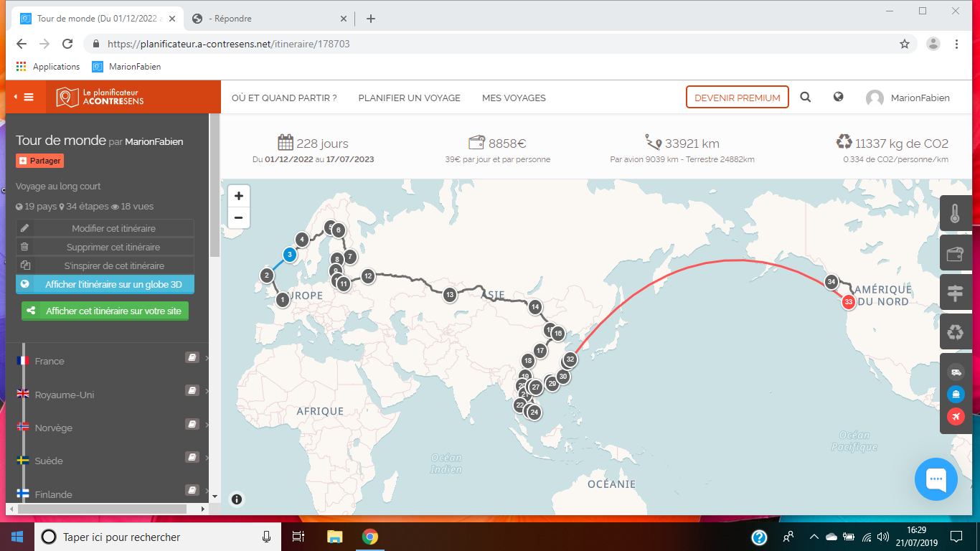Click the globe language icon in header
The width and height of the screenshot is (980, 551).
(x=838, y=98)
